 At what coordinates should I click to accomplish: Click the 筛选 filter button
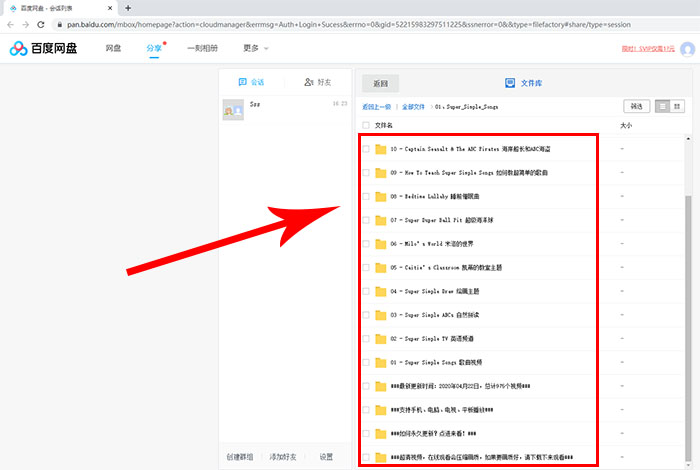click(637, 106)
